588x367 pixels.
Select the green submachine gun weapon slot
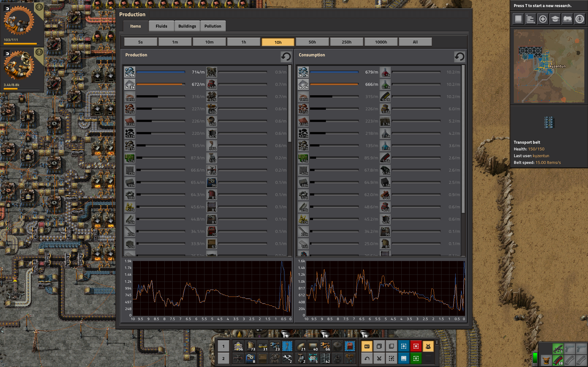pos(558,349)
